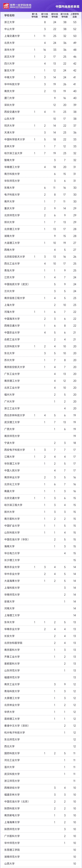The image size is (82, 868).
Task: Sort by the 第1名学科数 column header
Action: [34, 16]
